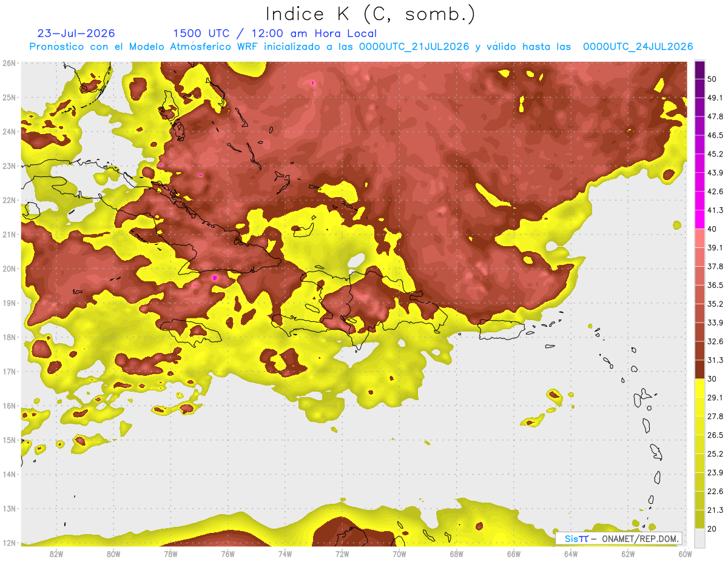Click the "Indice K (C, somb.)" title
728x562 pixels.
[371, 14]
